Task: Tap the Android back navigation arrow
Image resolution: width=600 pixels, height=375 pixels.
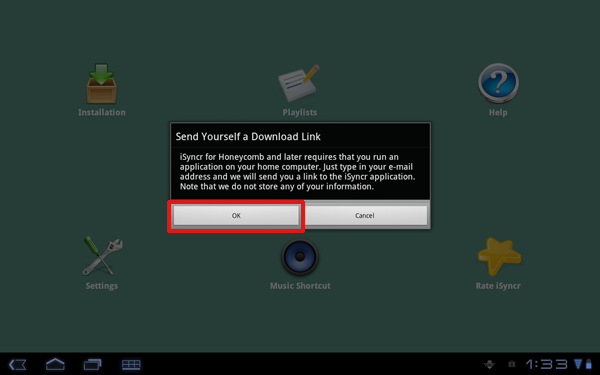Action: [x=18, y=364]
